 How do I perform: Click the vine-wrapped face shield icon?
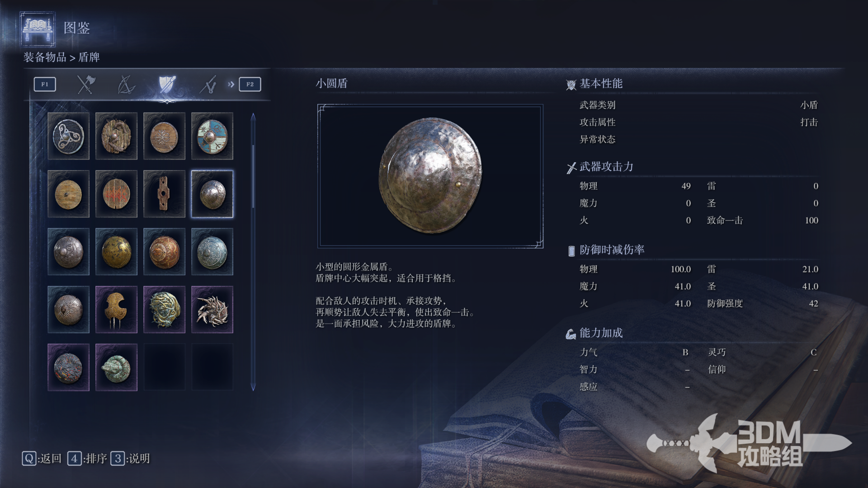click(164, 310)
